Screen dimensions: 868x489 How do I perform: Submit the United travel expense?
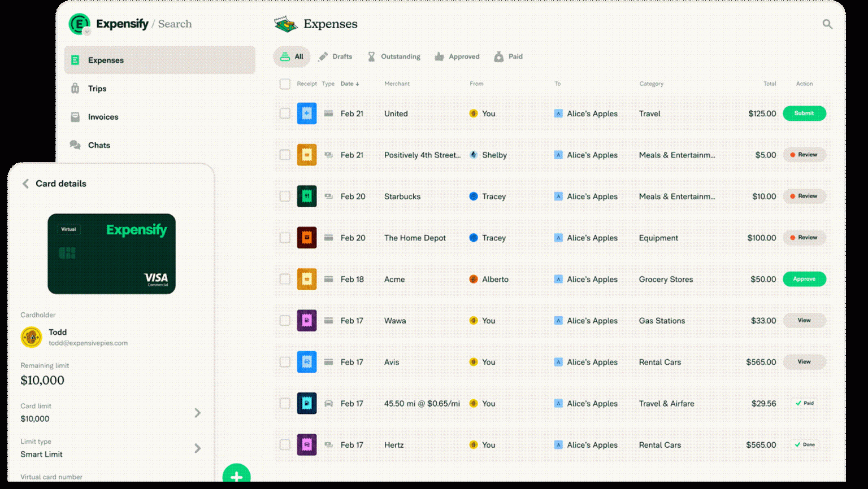coord(804,113)
